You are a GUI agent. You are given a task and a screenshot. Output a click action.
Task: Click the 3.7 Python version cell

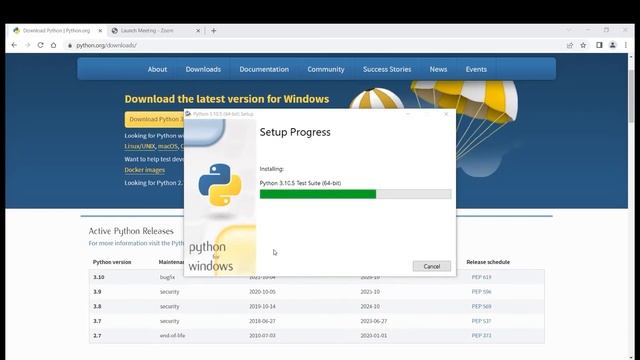tap(97, 321)
